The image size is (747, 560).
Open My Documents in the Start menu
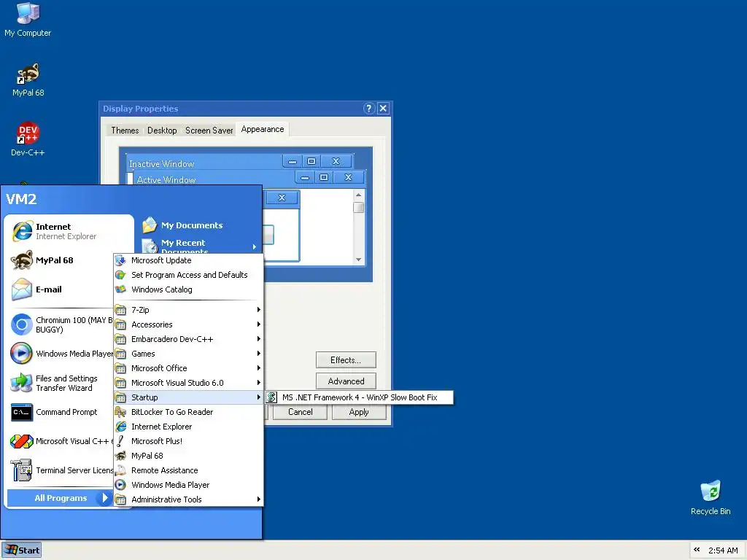pos(183,225)
